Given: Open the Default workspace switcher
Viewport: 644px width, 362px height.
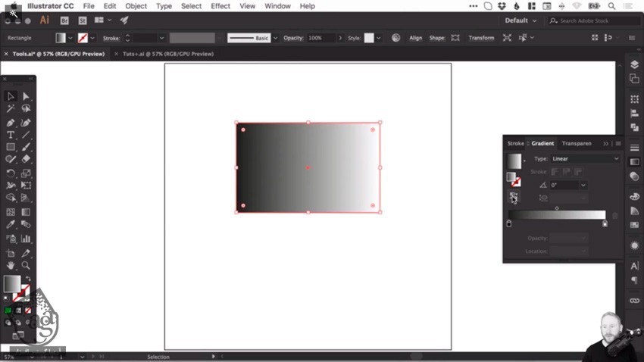Looking at the screenshot, I should point(521,20).
